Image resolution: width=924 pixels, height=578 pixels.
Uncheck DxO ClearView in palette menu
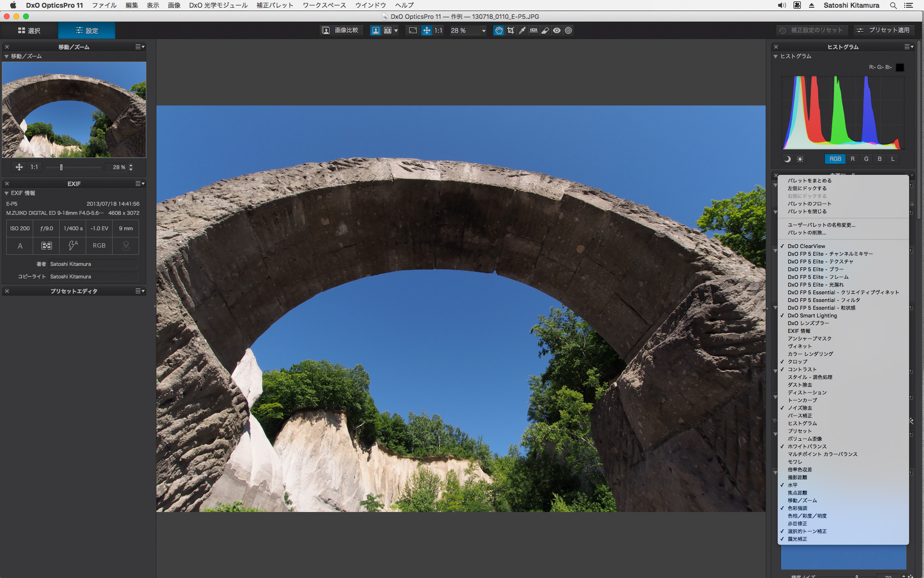tap(806, 246)
